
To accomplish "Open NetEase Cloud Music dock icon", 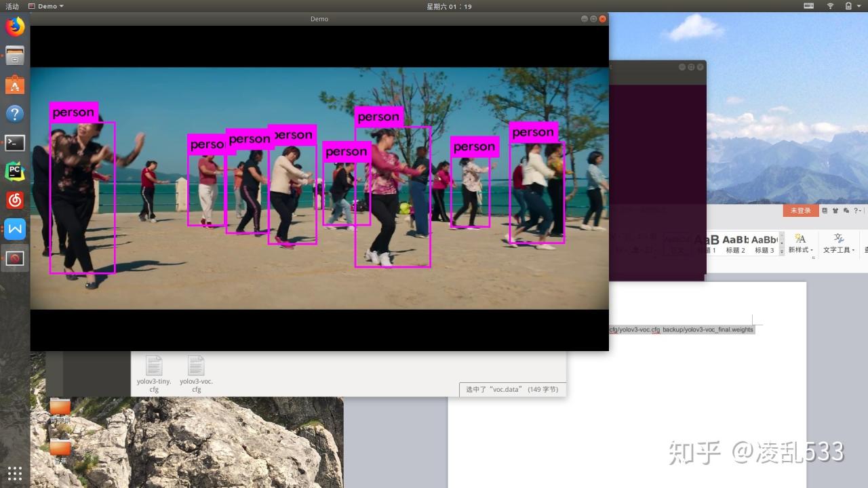I will pos(15,200).
